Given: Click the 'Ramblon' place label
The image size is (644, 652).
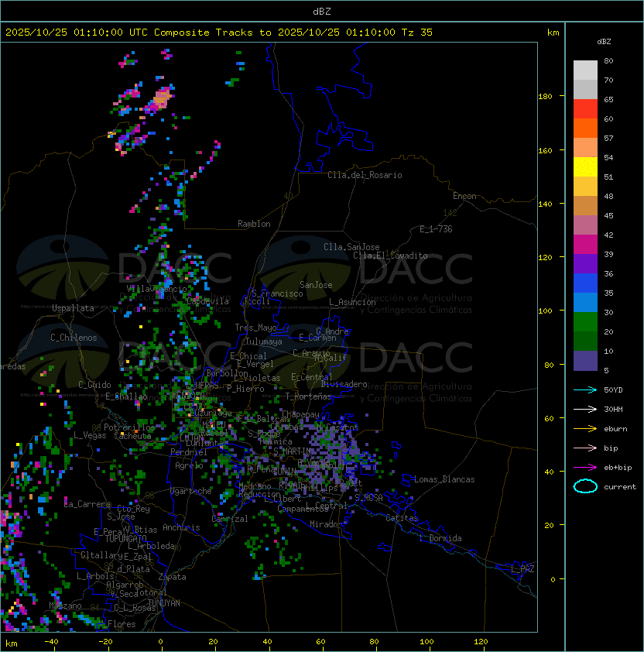Looking at the screenshot, I should (254, 224).
